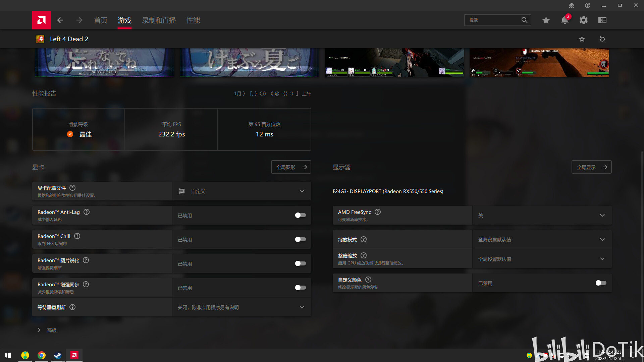
Task: Click the 第 95 百分位数 12 ms value
Action: [264, 134]
